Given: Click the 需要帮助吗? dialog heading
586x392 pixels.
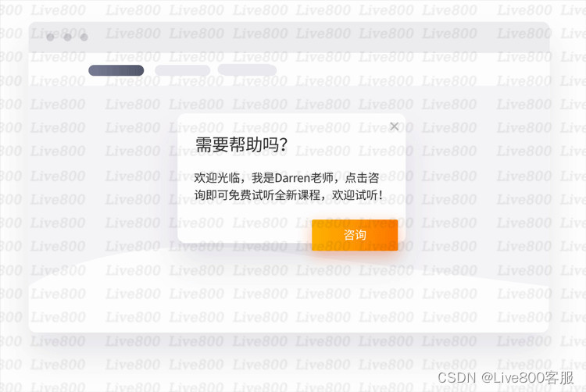Looking at the screenshot, I should (241, 144).
